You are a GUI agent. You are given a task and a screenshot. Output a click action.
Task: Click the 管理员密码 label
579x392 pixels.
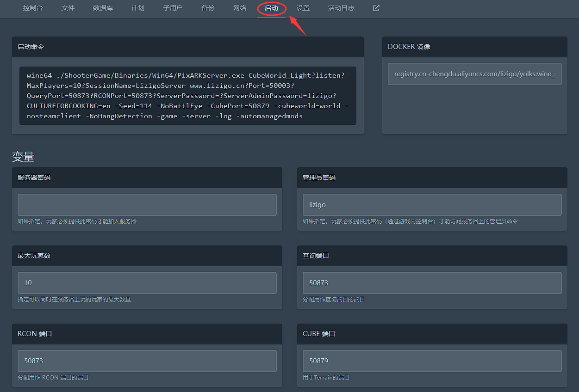pos(319,178)
